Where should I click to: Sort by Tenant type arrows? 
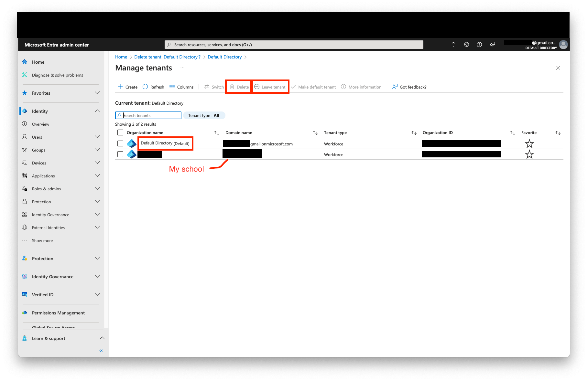pos(414,133)
